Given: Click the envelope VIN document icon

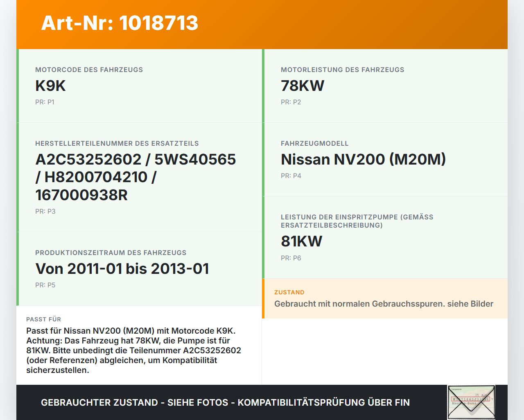Looking at the screenshot, I should 471,402.
